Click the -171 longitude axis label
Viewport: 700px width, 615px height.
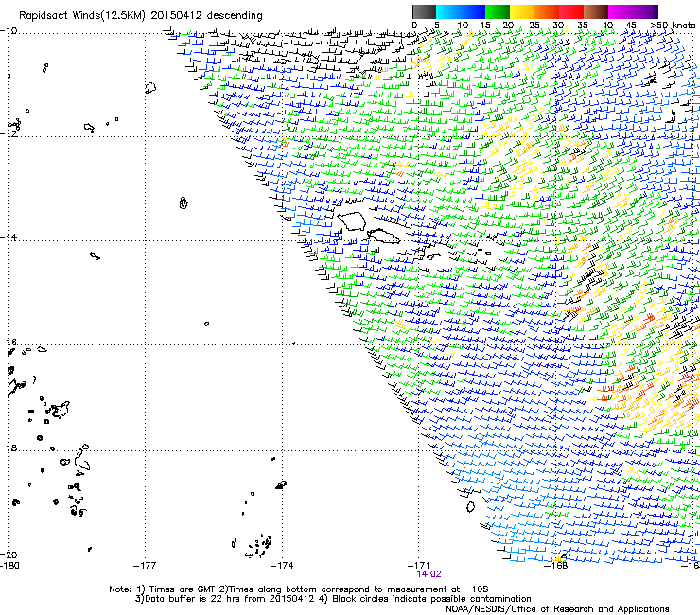click(419, 565)
